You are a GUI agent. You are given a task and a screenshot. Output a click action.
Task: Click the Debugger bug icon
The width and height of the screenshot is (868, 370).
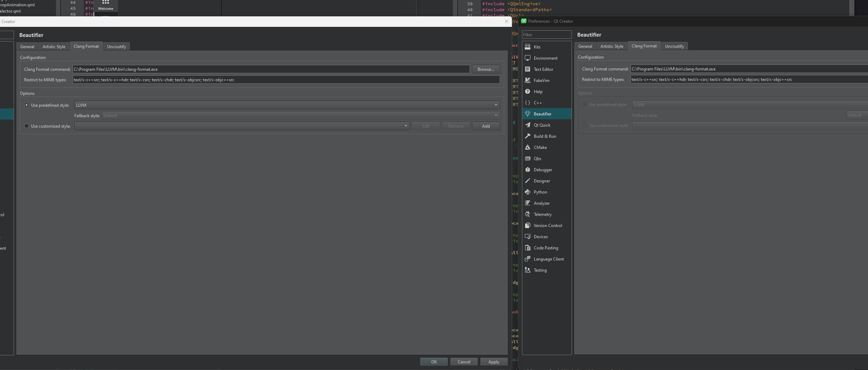point(528,169)
